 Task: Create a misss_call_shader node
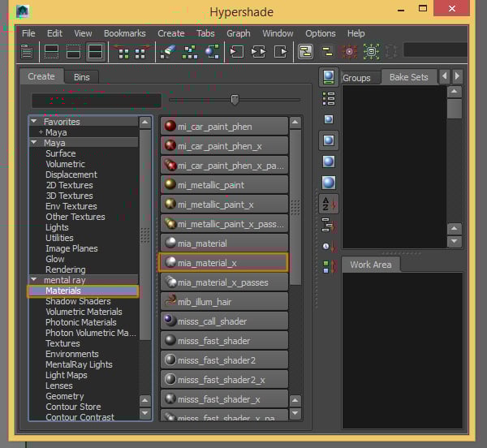coord(224,321)
